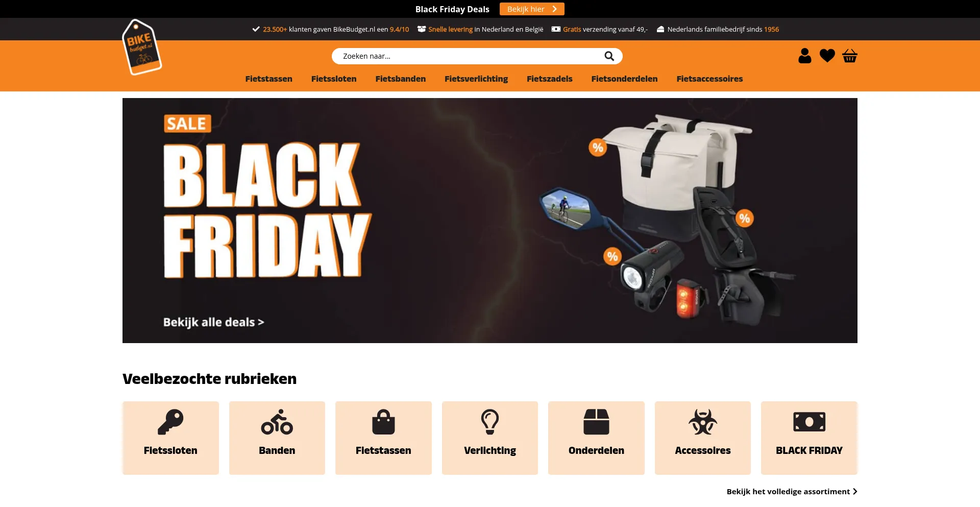Open the Fietsverlichting menu item
This screenshot has height=507, width=980.
coord(476,79)
